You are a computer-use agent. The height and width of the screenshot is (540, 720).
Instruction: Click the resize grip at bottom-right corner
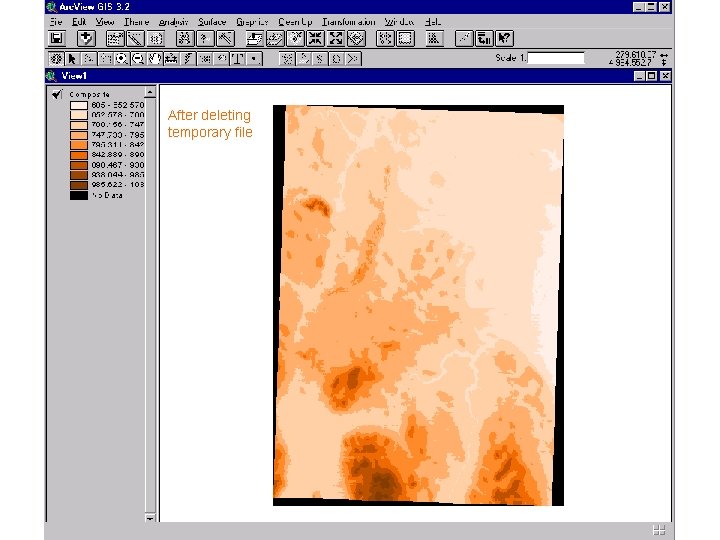pos(659,530)
